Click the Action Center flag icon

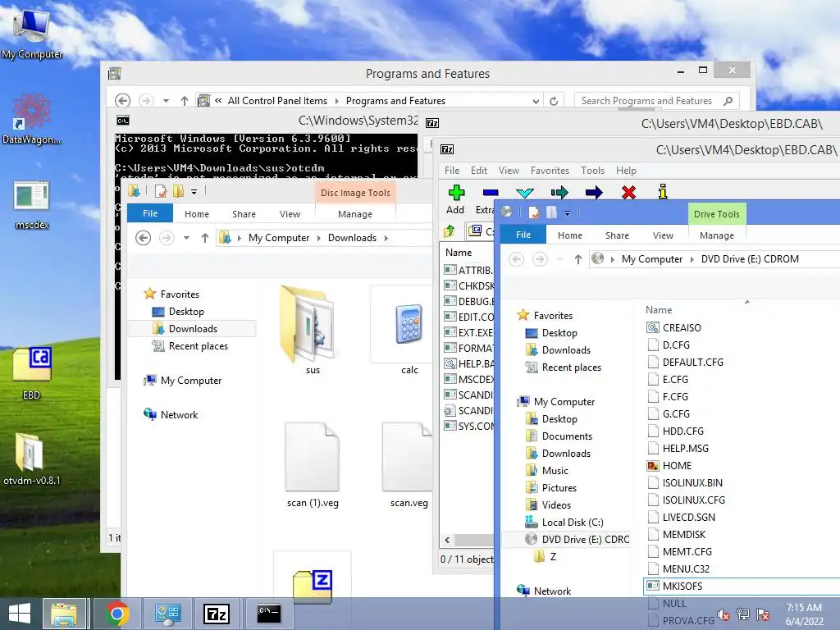click(x=763, y=614)
